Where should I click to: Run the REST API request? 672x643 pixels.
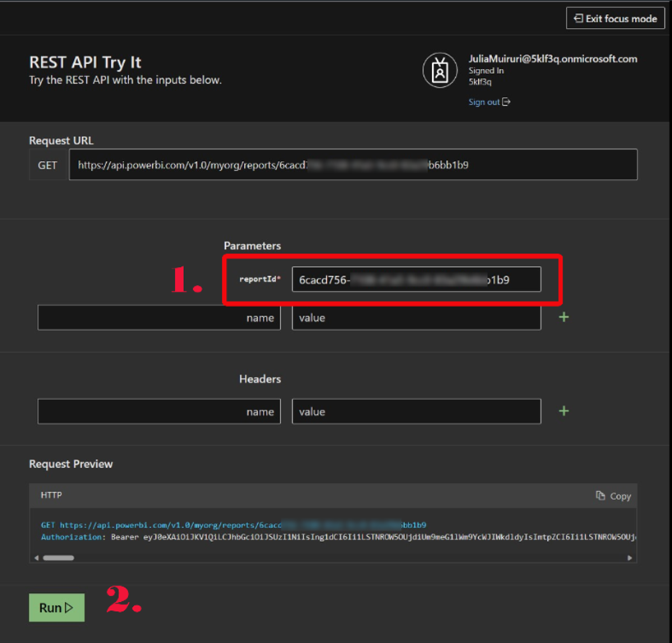57,608
